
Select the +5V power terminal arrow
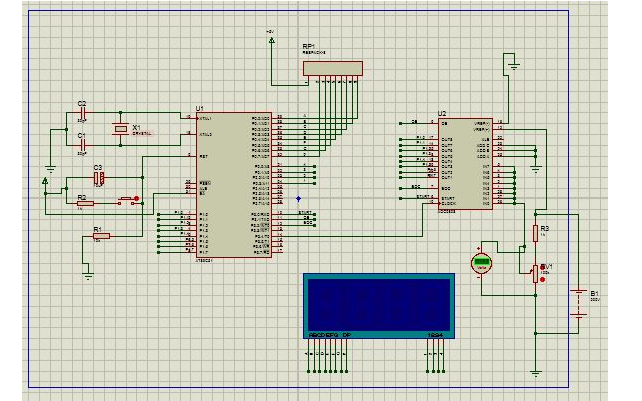click(271, 40)
